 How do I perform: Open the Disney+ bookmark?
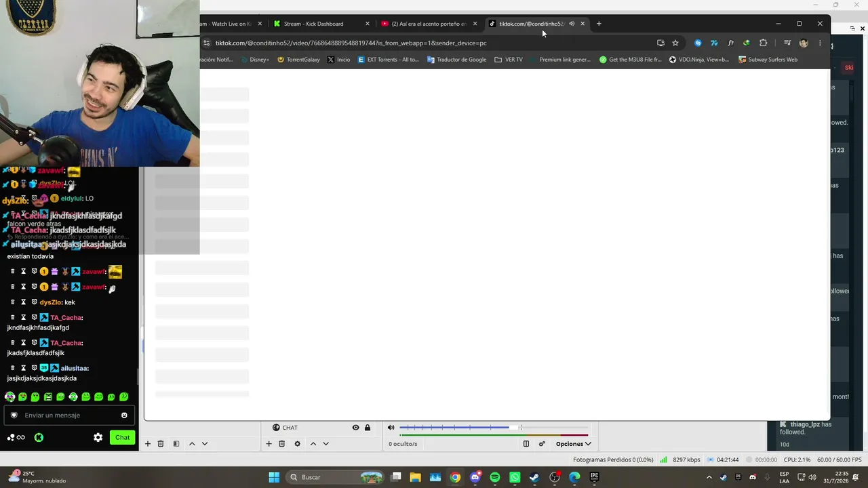[255, 60]
